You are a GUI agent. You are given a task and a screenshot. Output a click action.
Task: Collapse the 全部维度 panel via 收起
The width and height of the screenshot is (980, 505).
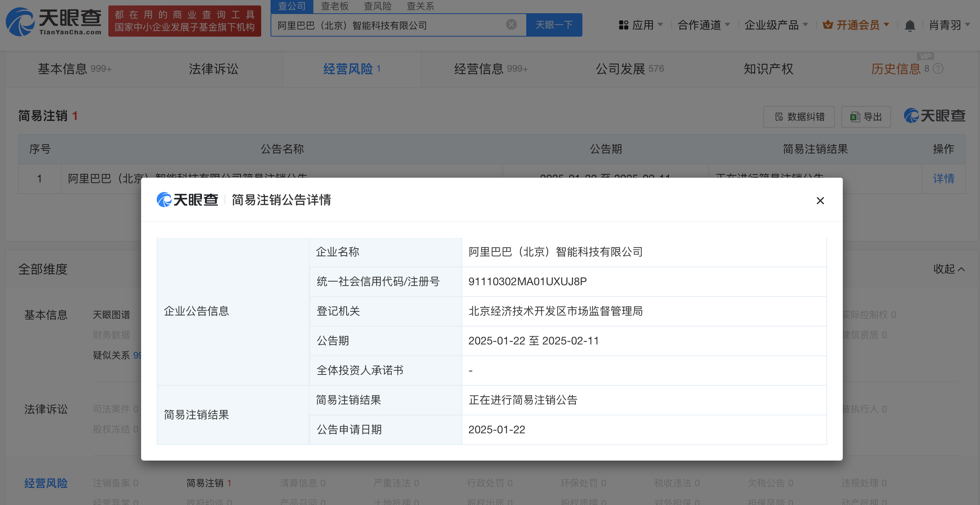(x=949, y=269)
